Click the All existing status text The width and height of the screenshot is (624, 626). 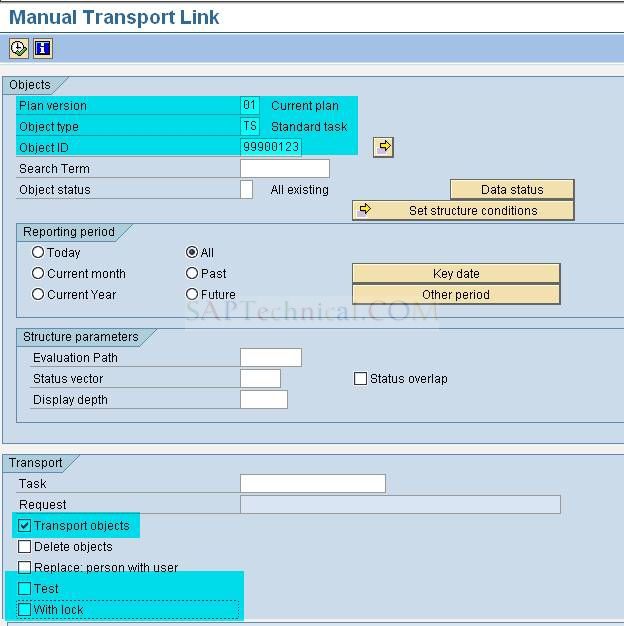click(x=299, y=190)
